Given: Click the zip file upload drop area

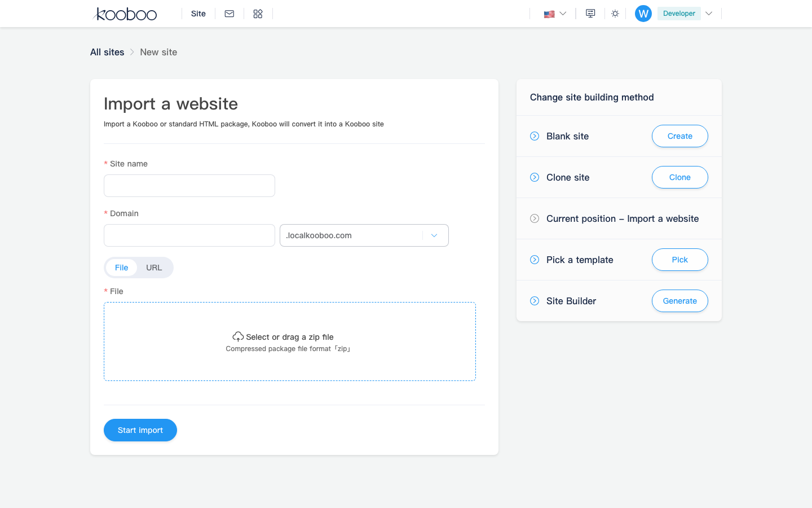Looking at the screenshot, I should [290, 341].
